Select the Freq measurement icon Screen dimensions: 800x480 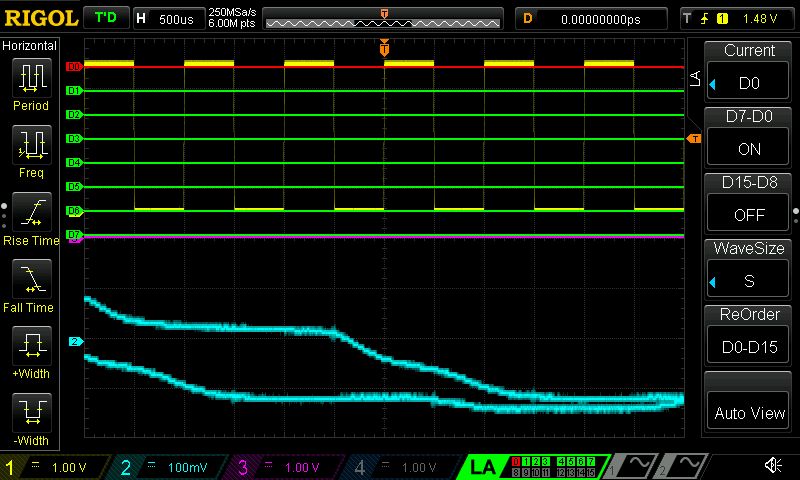coord(32,145)
